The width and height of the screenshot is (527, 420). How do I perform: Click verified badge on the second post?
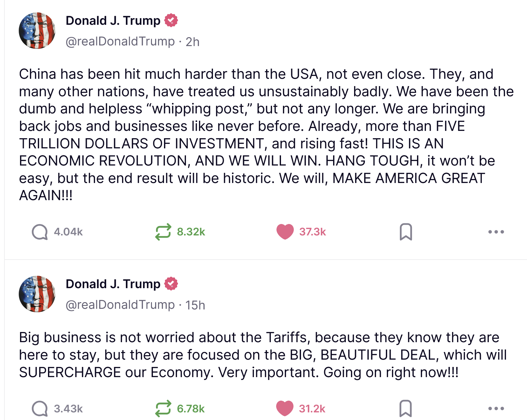(x=171, y=284)
